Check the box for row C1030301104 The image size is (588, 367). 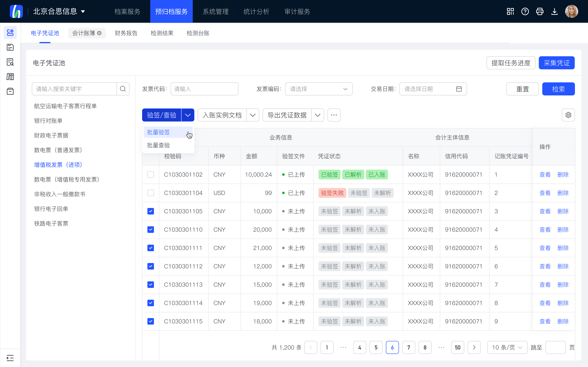tap(151, 193)
